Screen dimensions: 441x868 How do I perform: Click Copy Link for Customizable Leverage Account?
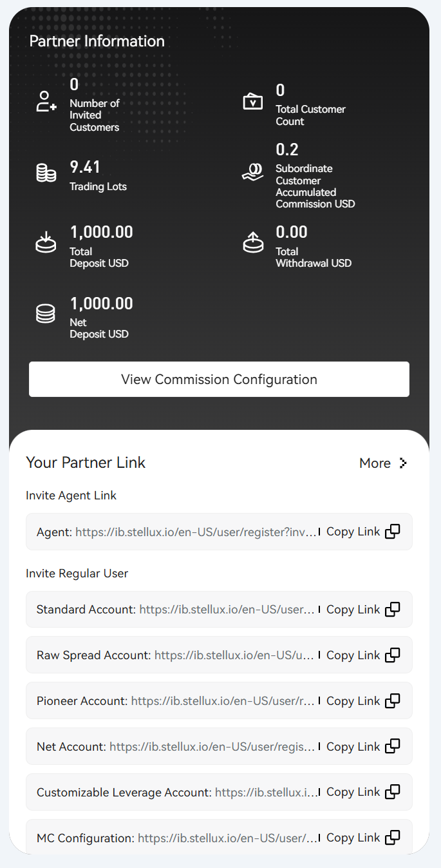point(363,792)
